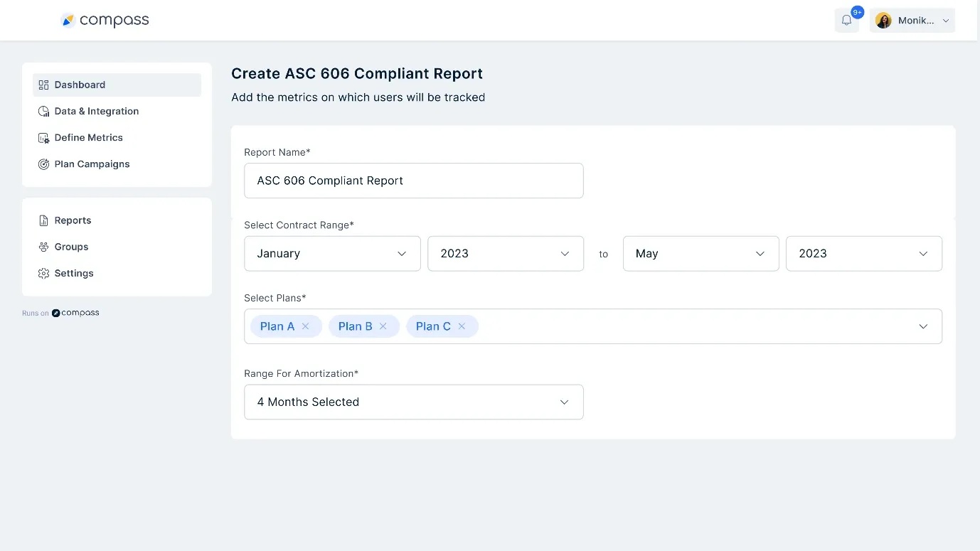Expand the Range For Amortization dropdown

coord(564,402)
